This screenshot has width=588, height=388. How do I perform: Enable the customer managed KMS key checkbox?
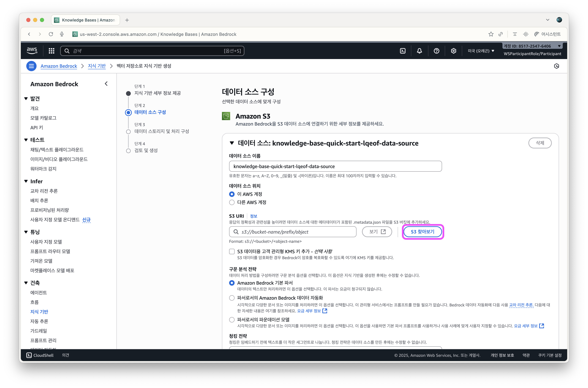232,251
